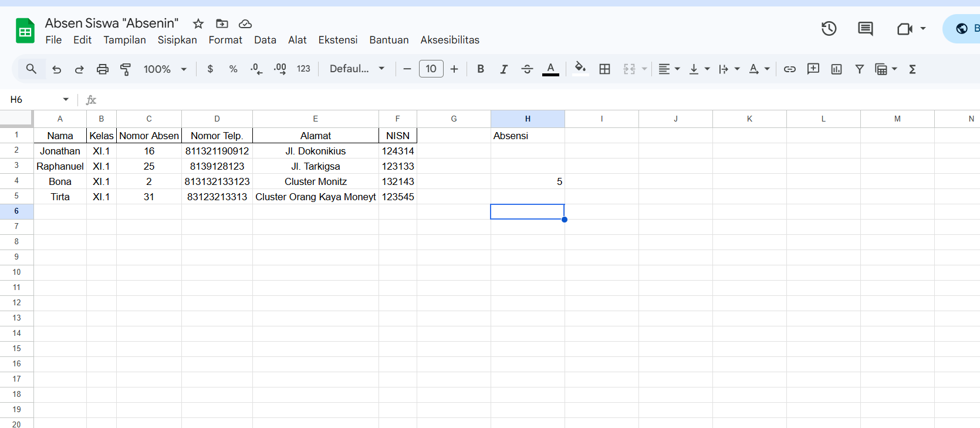Click the Print icon
The height and width of the screenshot is (428, 980).
103,69
